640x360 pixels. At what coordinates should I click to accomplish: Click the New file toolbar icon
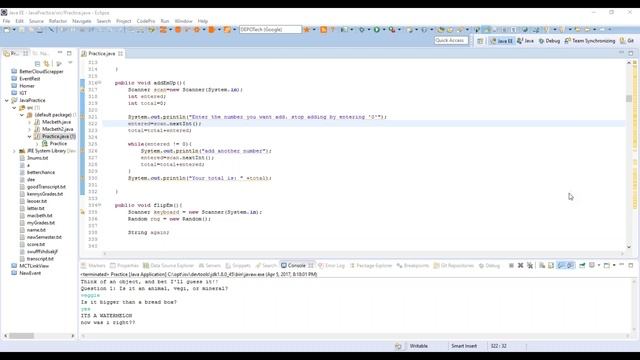(7, 29)
